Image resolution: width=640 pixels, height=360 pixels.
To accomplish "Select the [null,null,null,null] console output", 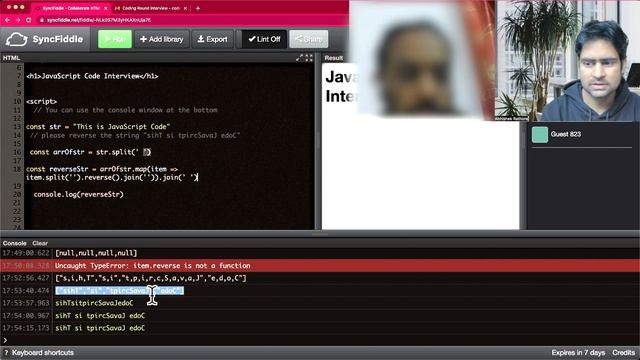I will tap(96, 253).
